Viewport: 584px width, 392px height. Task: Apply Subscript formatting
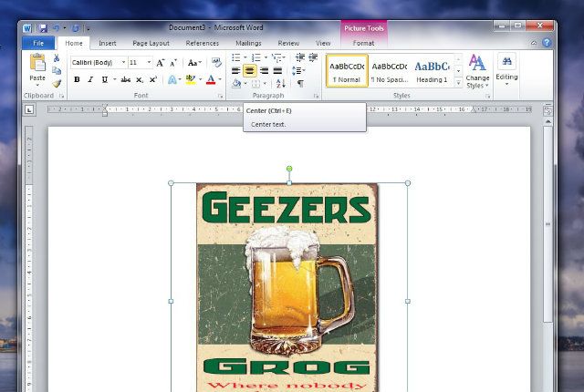coord(140,79)
